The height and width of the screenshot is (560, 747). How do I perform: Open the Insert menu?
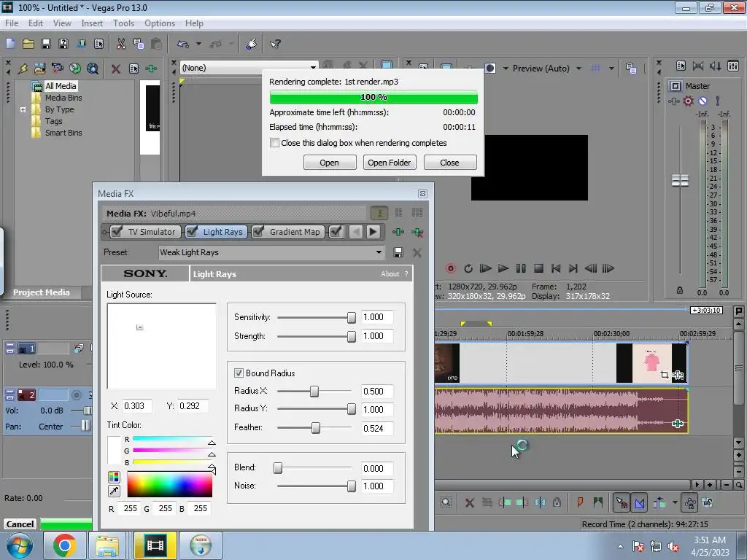tap(92, 23)
